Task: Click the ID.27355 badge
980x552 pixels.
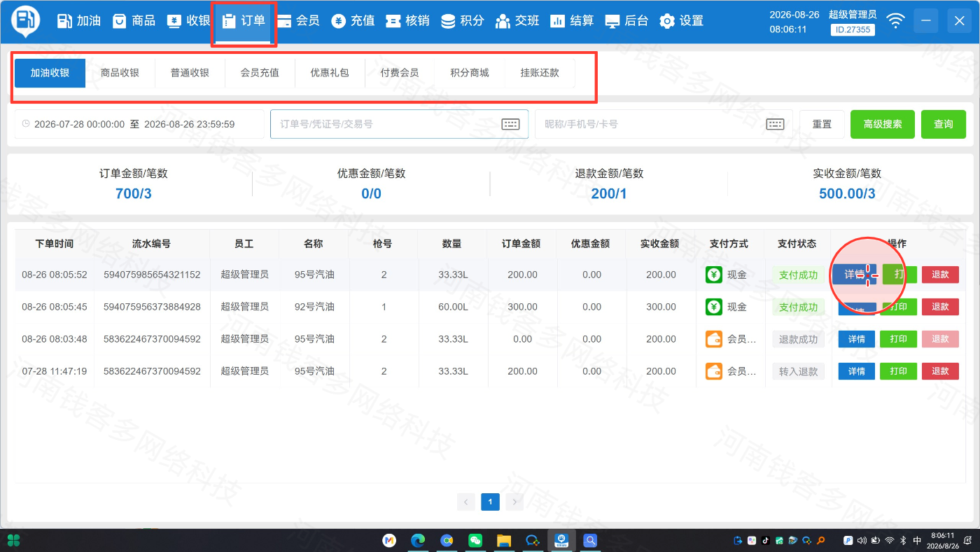Action: (x=851, y=29)
